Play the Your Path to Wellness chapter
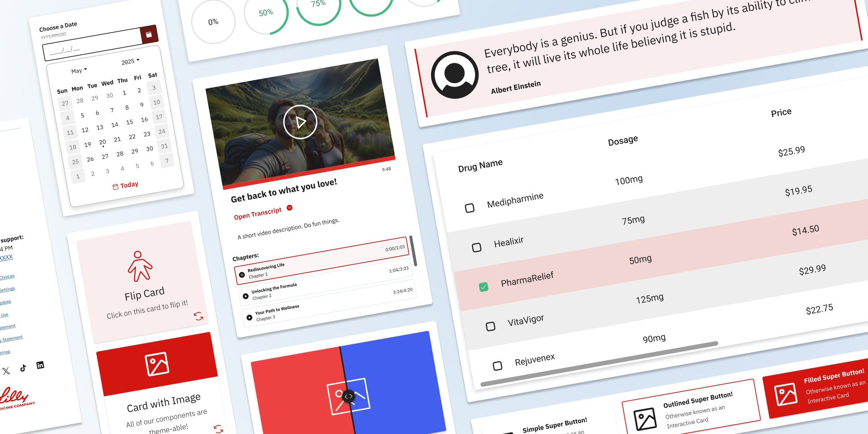 pyautogui.click(x=249, y=318)
